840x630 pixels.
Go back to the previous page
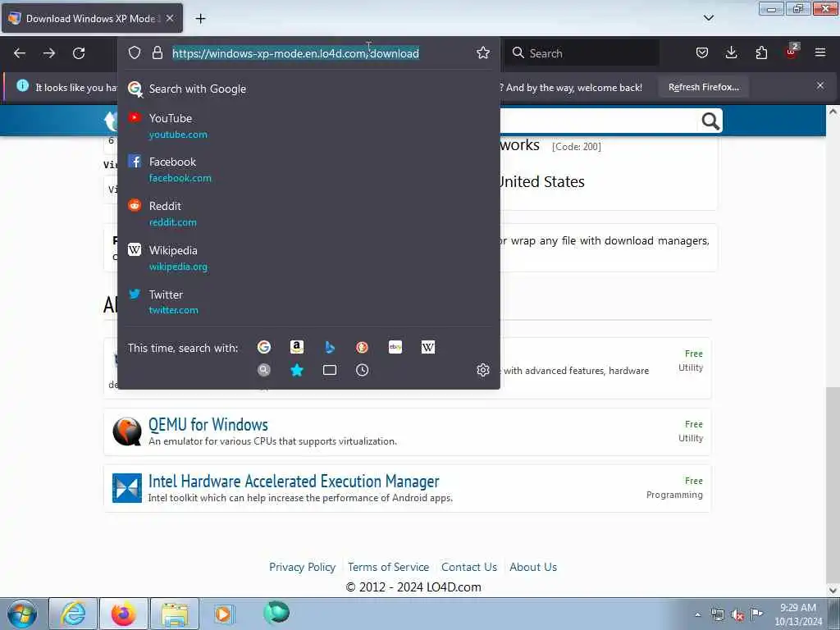20,53
